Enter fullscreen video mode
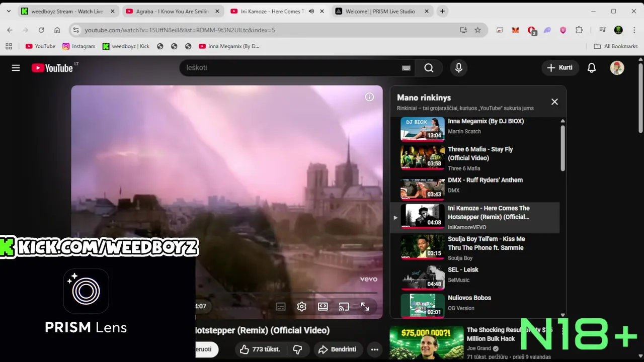Viewport: 644px width, 362px height. 365,307
